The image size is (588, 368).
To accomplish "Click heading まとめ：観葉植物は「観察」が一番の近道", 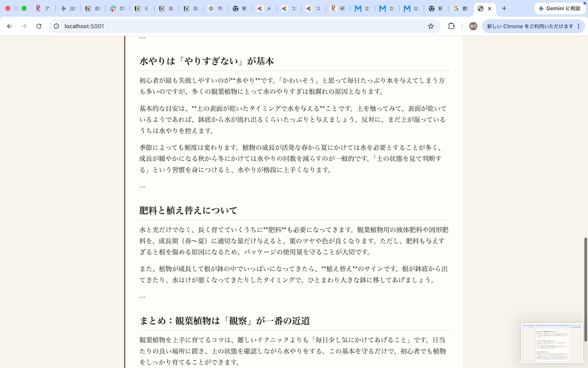I will (x=225, y=321).
